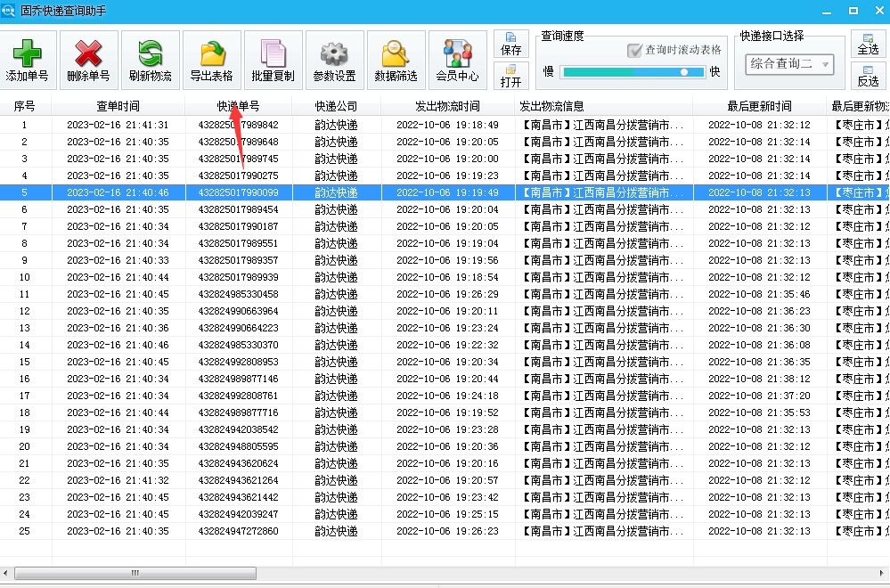Select tracking number 432825017990187
Image resolution: width=890 pixels, height=588 pixels.
(239, 226)
